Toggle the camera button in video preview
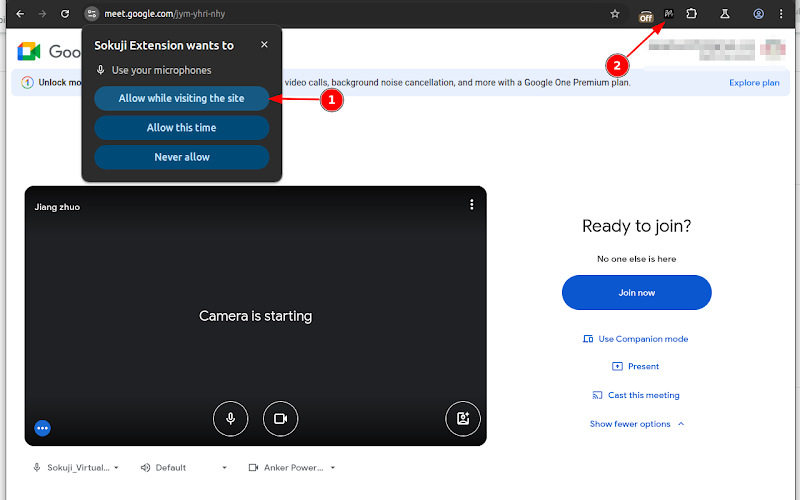Viewport: 800px width, 500px height. tap(281, 418)
